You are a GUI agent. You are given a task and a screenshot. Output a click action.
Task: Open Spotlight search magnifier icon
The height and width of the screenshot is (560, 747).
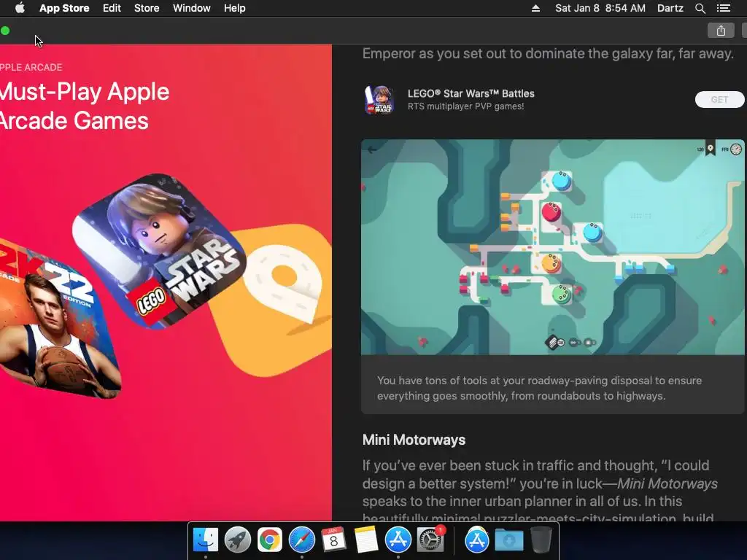(700, 8)
